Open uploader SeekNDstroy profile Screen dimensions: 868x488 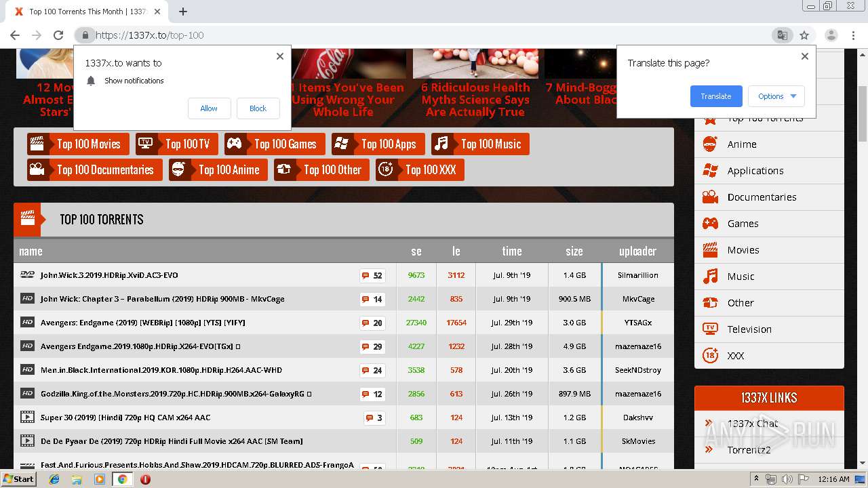tap(638, 370)
